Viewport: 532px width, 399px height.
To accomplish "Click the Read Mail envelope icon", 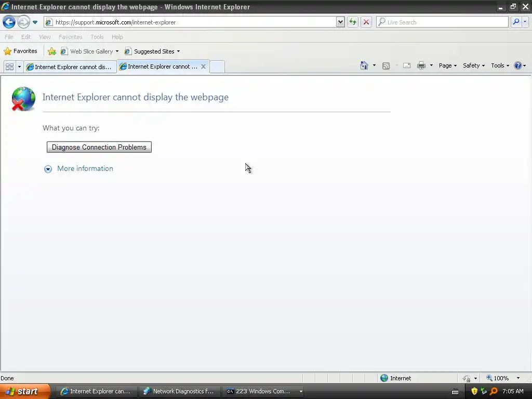I will [x=406, y=65].
